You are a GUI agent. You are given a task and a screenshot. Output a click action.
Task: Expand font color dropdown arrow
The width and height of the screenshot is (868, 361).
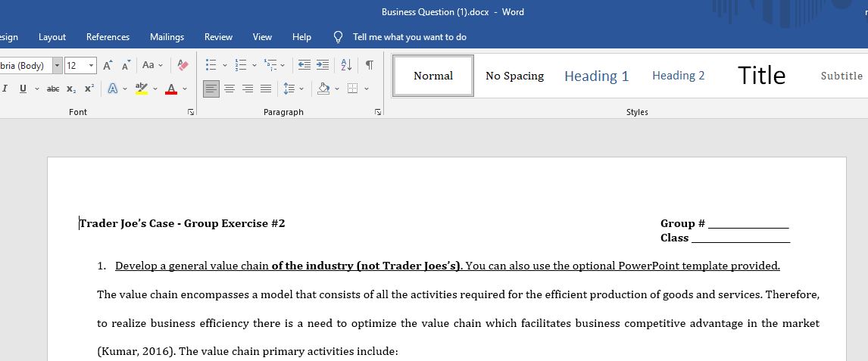(x=184, y=89)
